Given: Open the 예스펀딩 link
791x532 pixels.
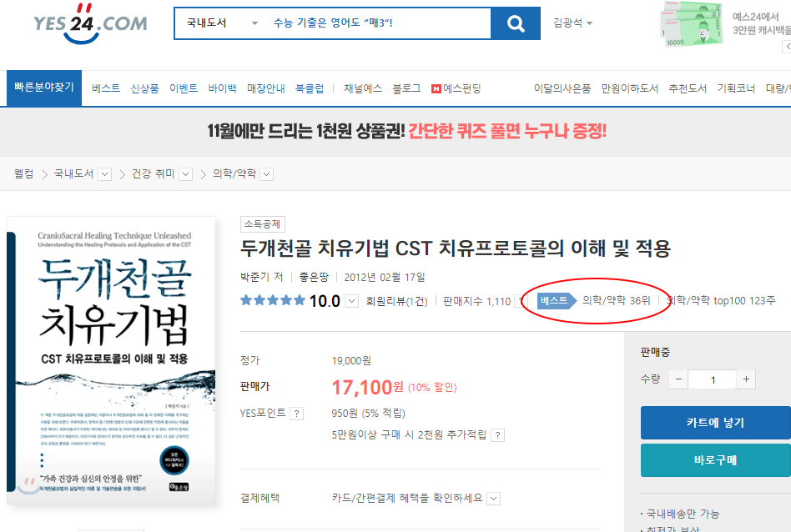Looking at the screenshot, I should pos(461,88).
